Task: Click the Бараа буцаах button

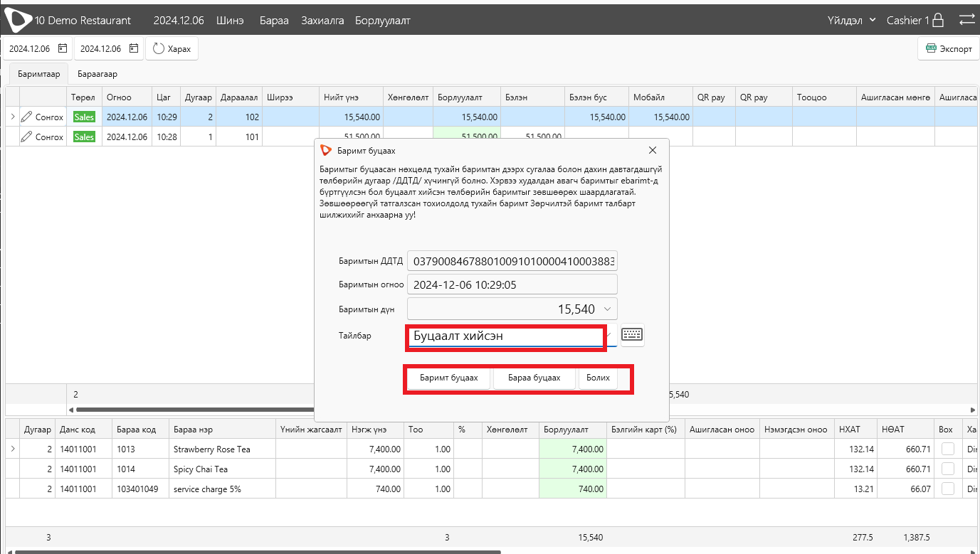Action: [534, 378]
